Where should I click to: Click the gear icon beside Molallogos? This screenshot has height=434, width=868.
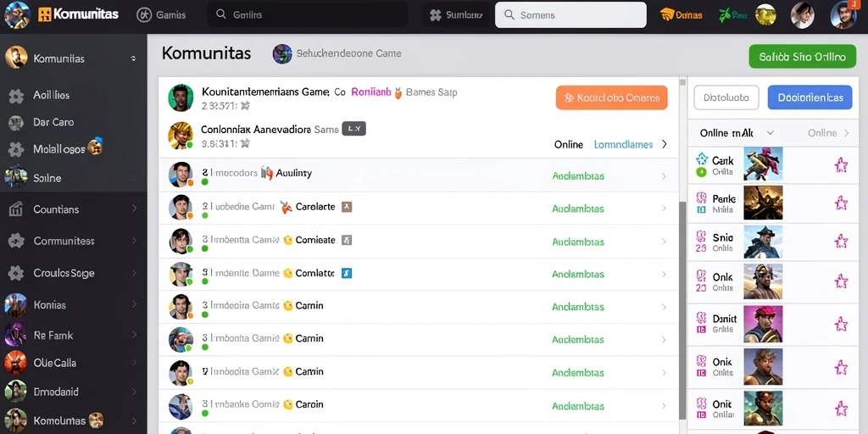tap(16, 149)
